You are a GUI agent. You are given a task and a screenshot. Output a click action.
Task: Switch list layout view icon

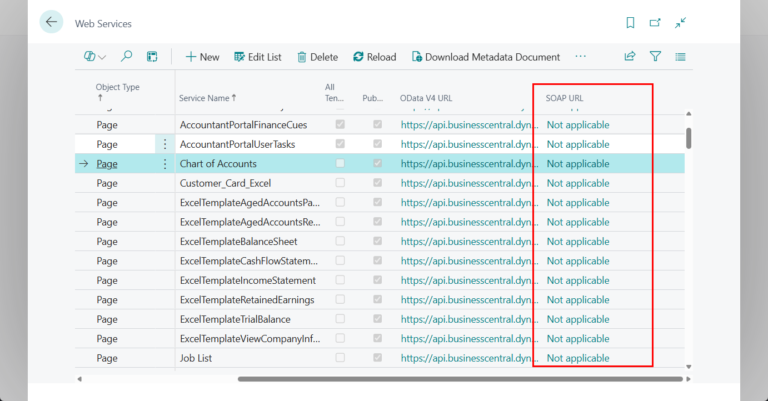[681, 57]
